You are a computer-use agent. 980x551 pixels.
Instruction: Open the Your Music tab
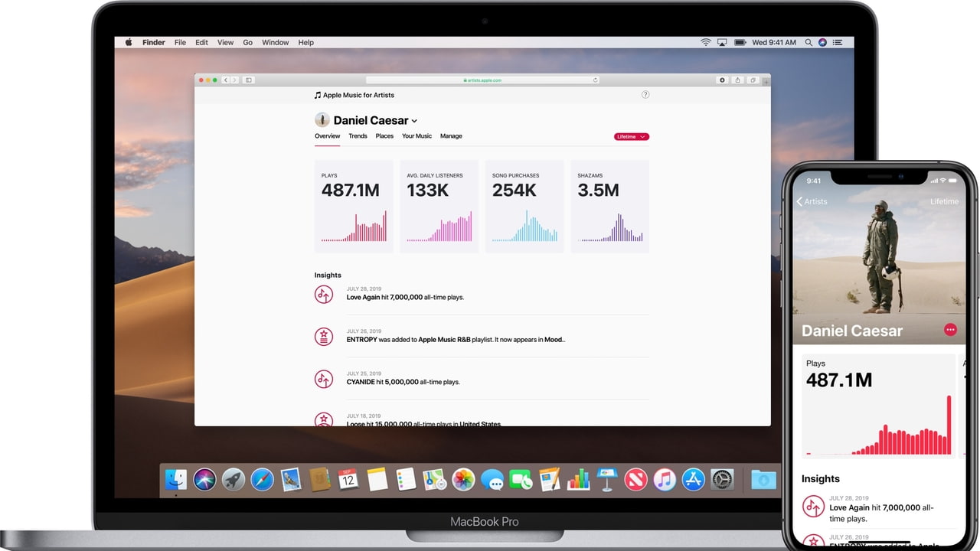tap(416, 136)
